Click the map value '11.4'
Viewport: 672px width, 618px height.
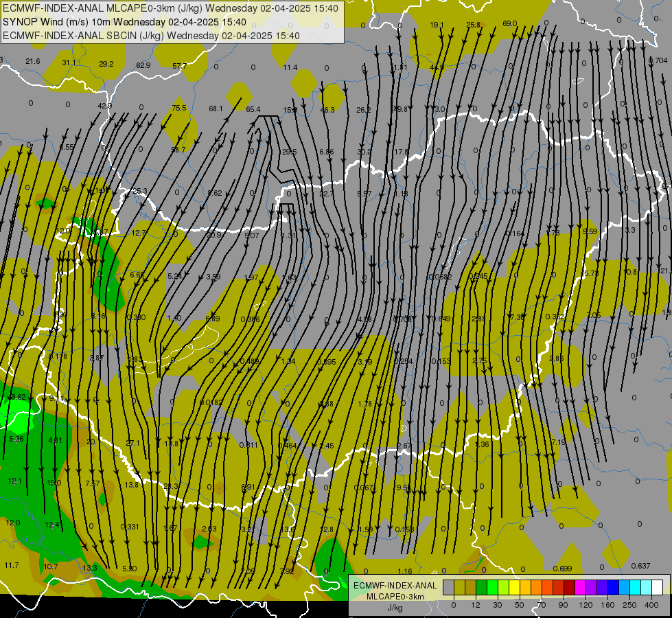290,67
